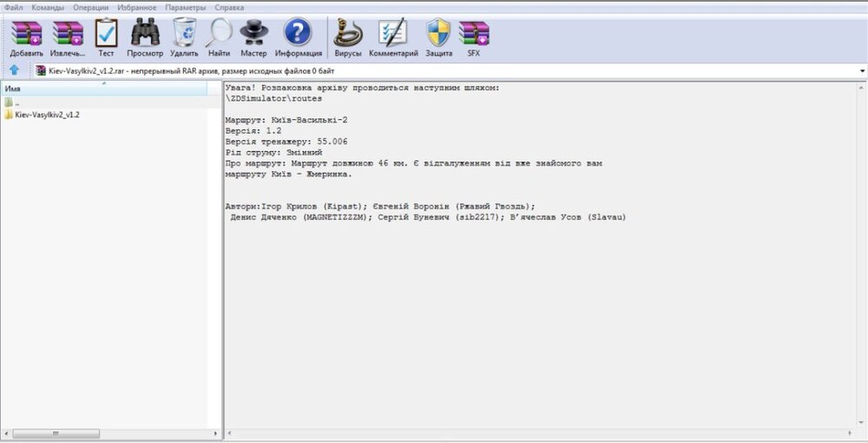Image resolution: width=868 pixels, height=443 pixels.
Task: Click the Защита (Protect) shield icon
Action: coord(438,34)
